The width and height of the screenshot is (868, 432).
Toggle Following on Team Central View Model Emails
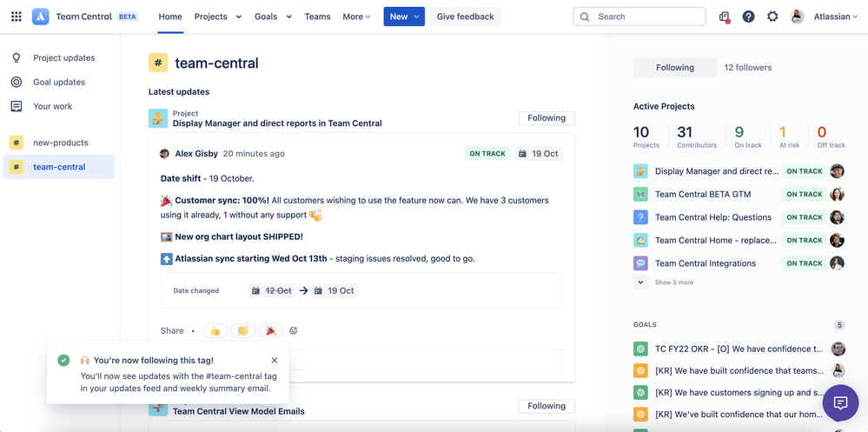(x=547, y=406)
